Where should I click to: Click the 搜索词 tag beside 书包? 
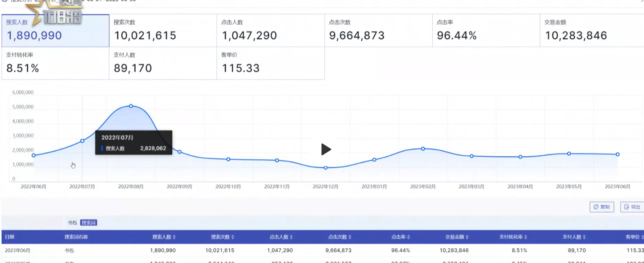pos(89,223)
